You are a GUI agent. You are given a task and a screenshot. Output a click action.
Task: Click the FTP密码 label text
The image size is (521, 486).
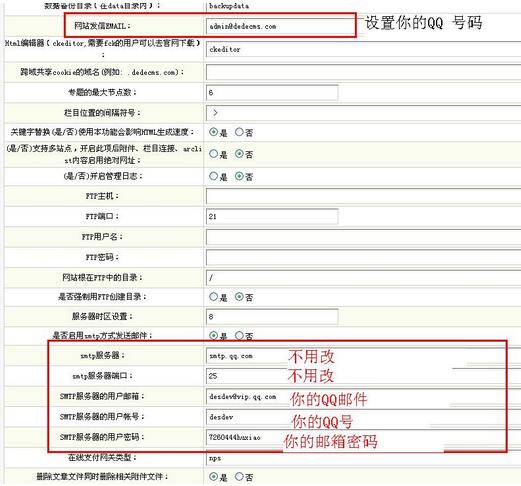[102, 257]
